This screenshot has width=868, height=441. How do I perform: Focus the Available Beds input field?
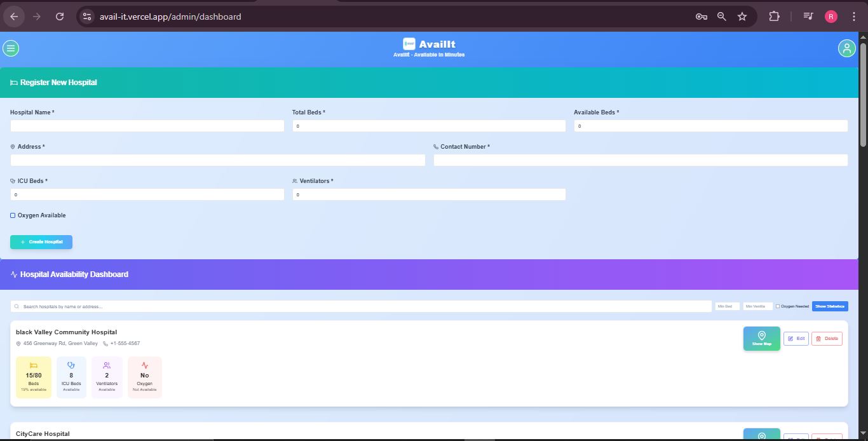[711, 126]
